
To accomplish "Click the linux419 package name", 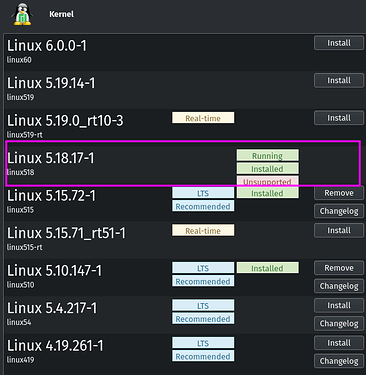I will 20,360.
